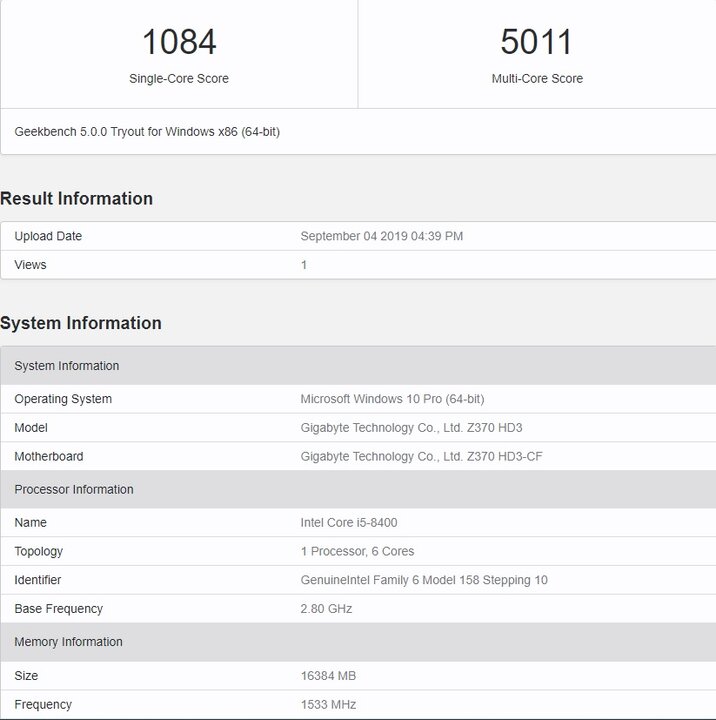Click the Single-Core Score label
Image resolution: width=716 pixels, height=720 pixels.
tap(179, 79)
